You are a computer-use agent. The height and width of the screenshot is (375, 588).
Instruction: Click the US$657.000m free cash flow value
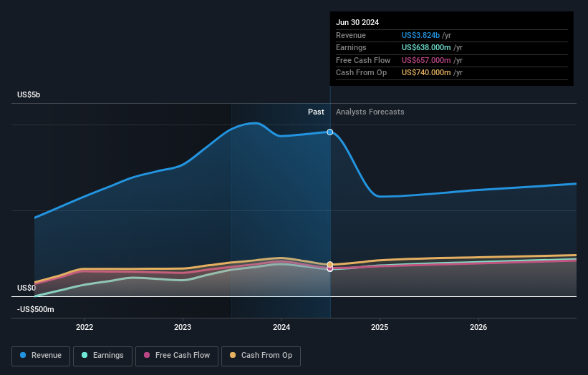pos(426,60)
